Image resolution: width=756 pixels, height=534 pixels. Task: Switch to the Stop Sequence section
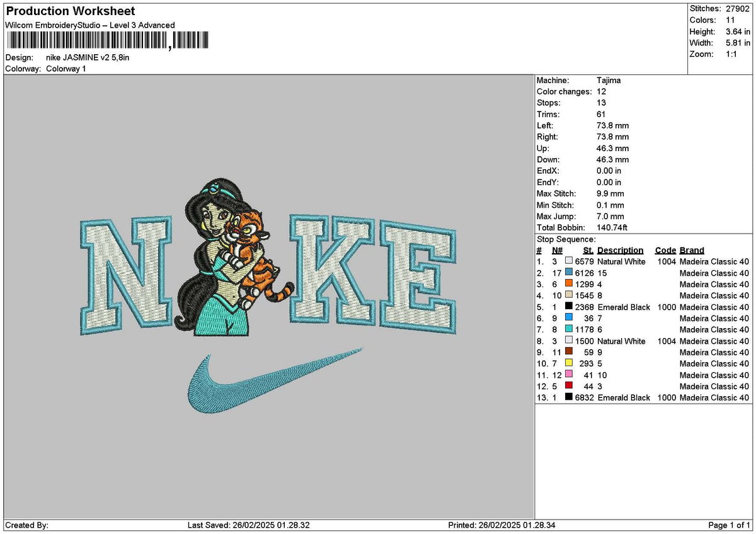[x=564, y=239]
